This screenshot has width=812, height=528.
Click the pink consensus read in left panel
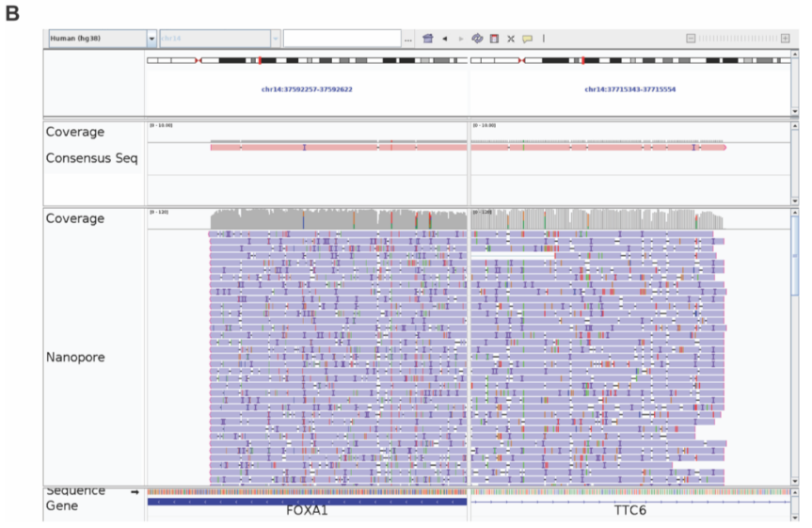339,148
